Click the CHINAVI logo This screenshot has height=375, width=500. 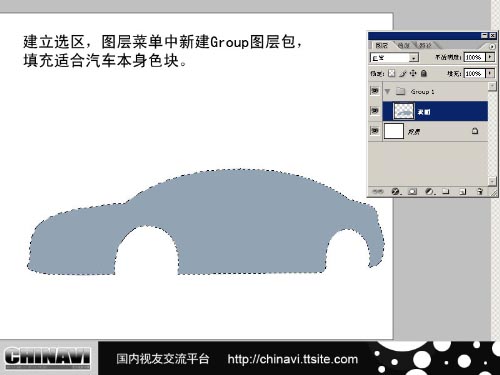47,358
